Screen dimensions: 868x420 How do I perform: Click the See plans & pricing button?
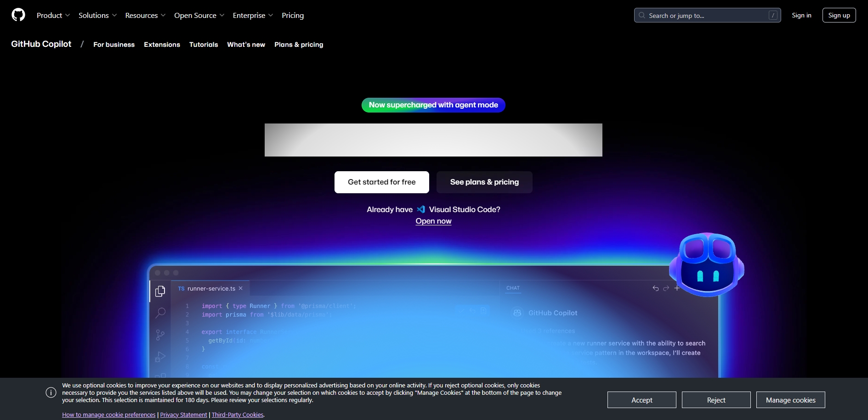click(484, 182)
